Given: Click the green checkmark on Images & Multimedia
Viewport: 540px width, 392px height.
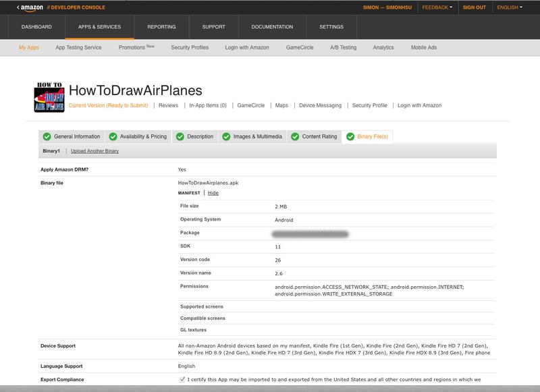Looking at the screenshot, I should pos(226,136).
